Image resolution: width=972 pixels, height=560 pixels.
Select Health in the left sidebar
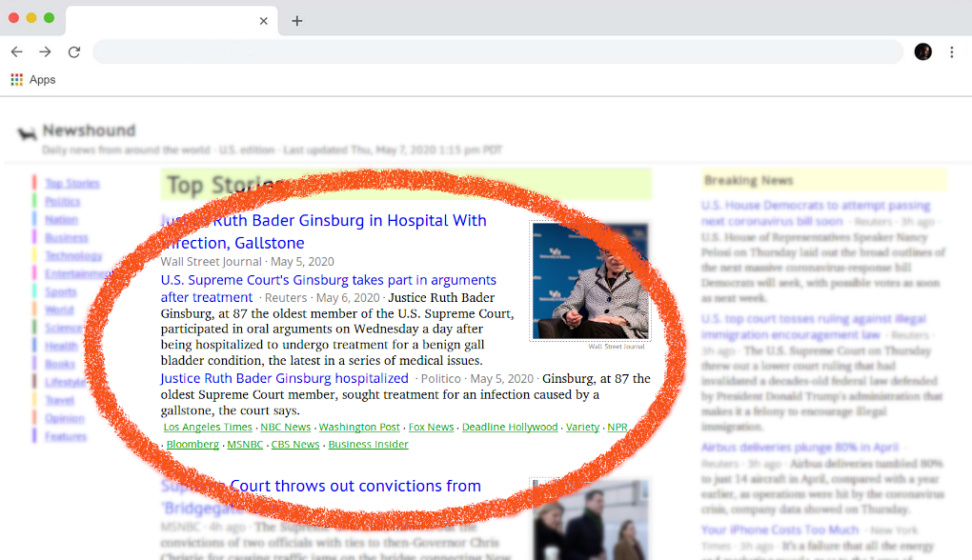(61, 346)
